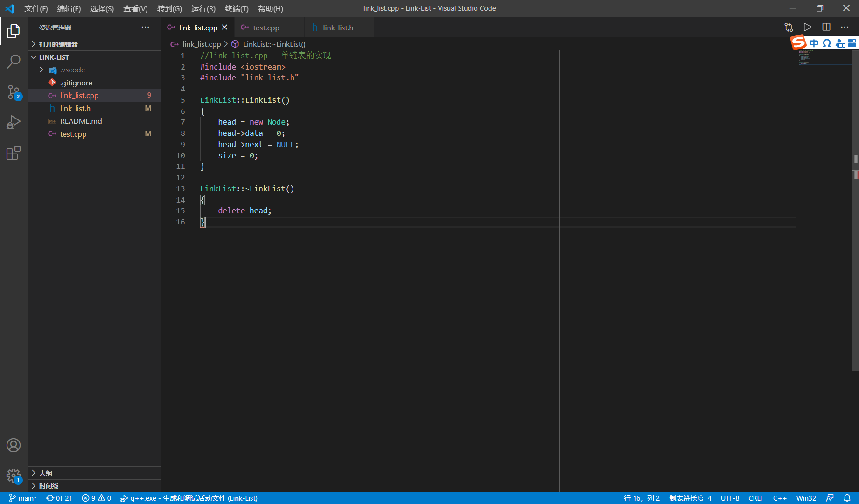
Task: Open the Search view in activity bar
Action: point(14,61)
